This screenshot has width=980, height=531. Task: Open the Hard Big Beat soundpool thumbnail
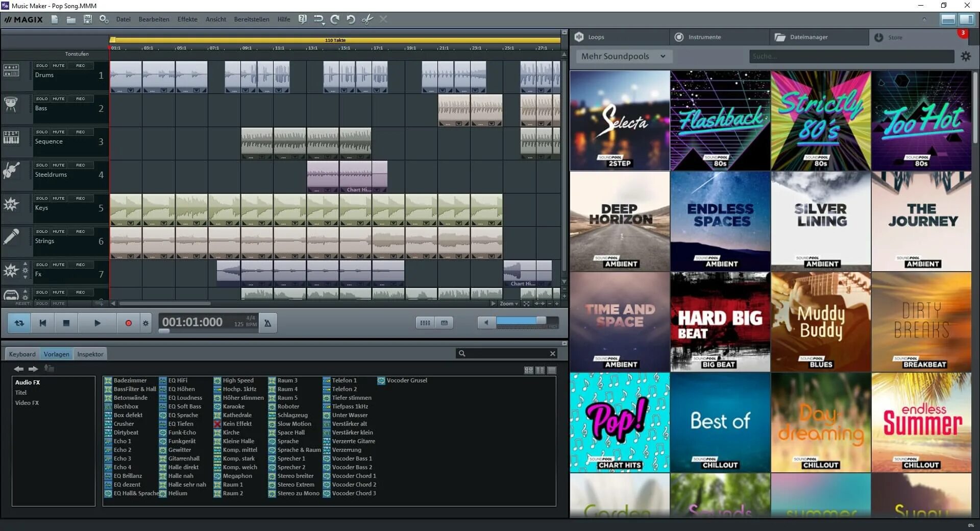[720, 322]
